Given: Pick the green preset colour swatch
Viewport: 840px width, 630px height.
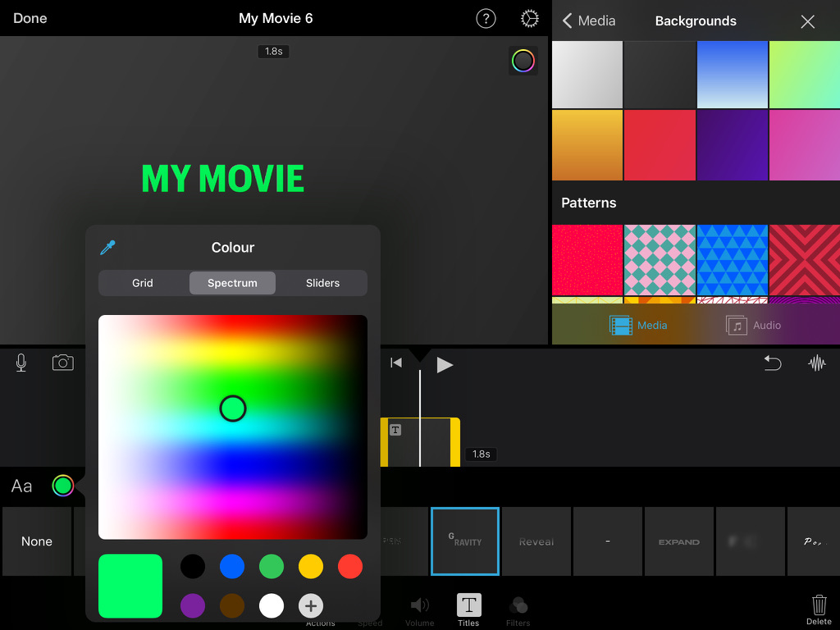Looking at the screenshot, I should [271, 566].
